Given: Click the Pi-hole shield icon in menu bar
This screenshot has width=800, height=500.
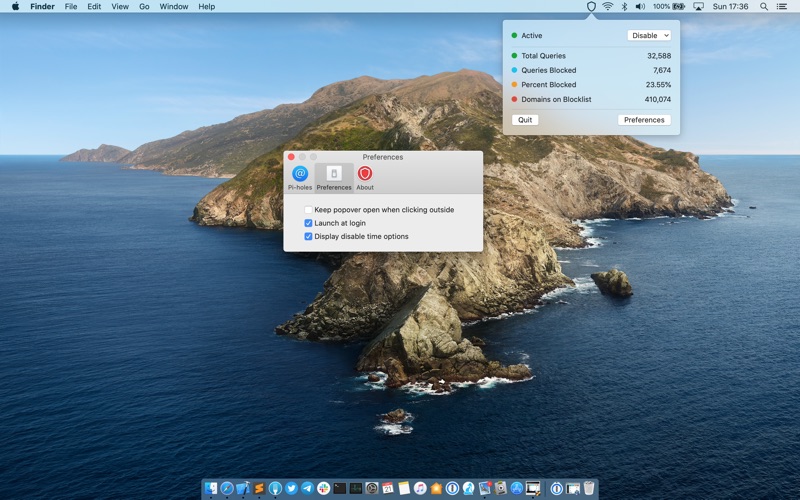Looking at the screenshot, I should [x=591, y=7].
